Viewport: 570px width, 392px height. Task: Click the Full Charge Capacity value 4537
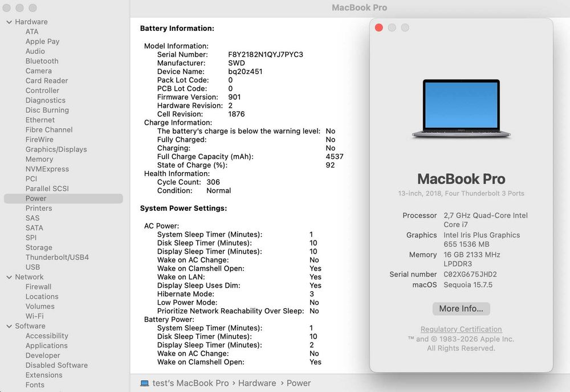pos(335,157)
